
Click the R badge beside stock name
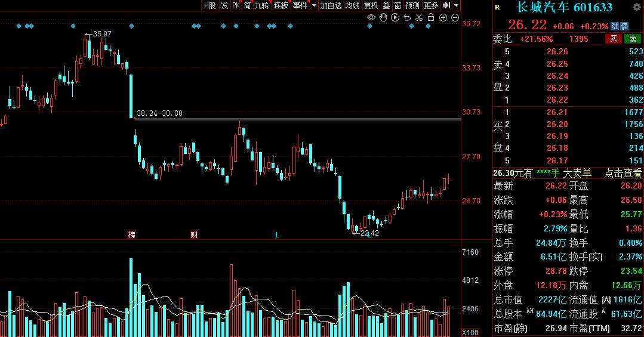(497, 7)
